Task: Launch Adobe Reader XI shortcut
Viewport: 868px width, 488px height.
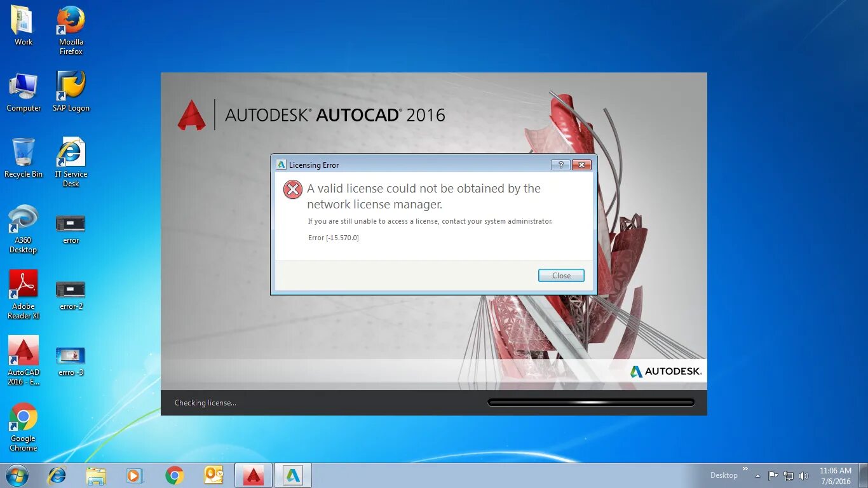Action: pyautogui.click(x=24, y=295)
